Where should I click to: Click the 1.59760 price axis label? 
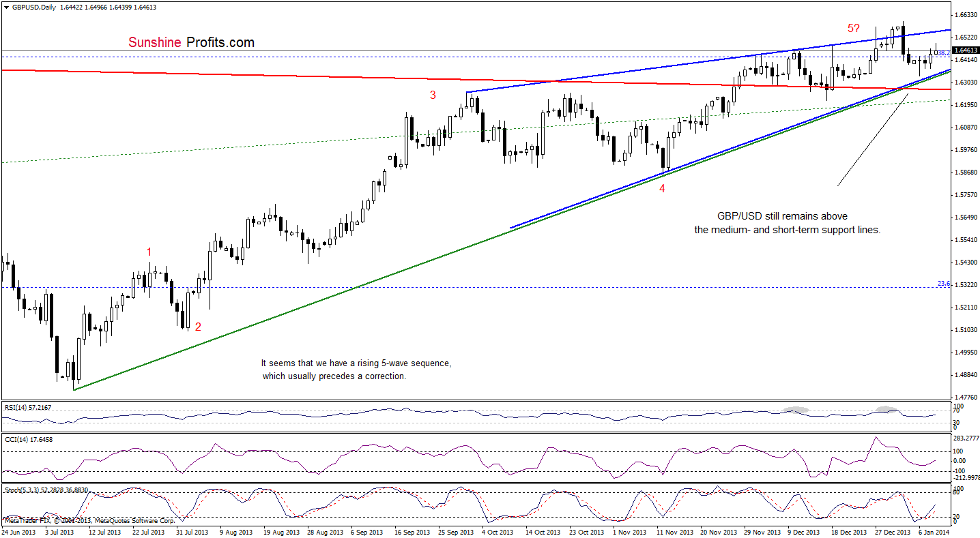click(966, 149)
